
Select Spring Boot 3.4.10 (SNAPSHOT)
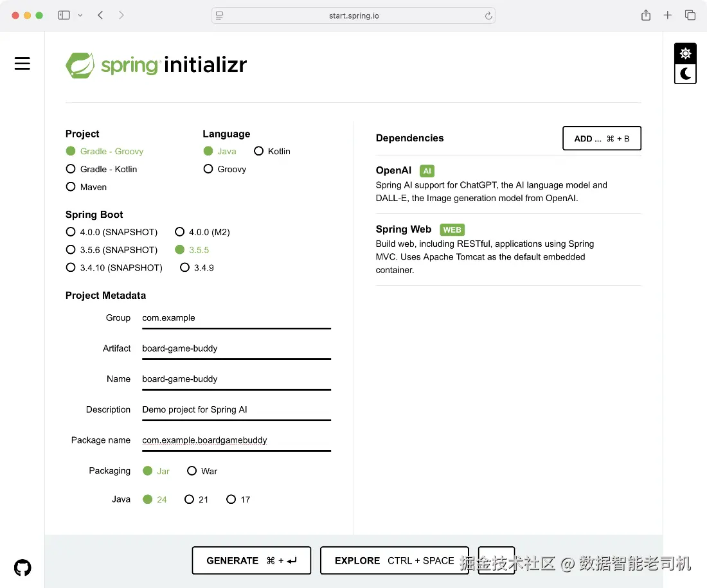(114, 267)
